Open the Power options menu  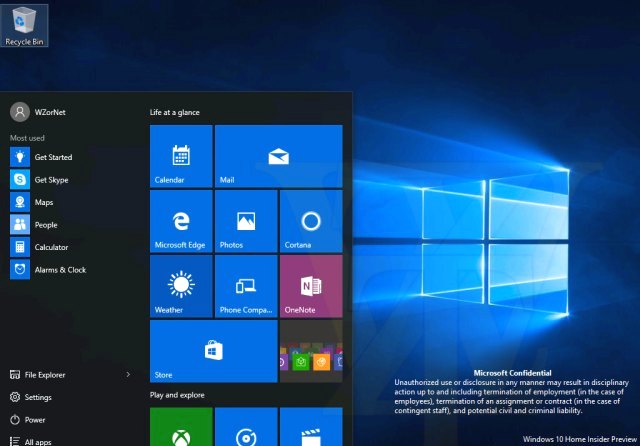coord(35,420)
